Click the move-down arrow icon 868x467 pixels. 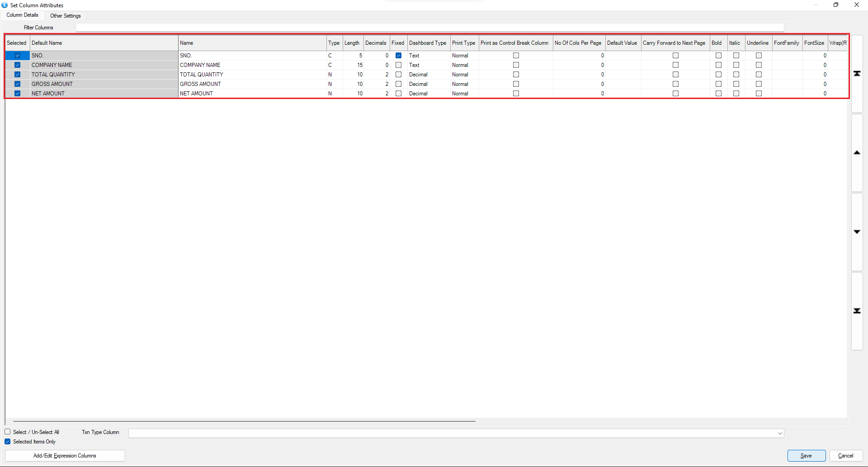point(857,232)
